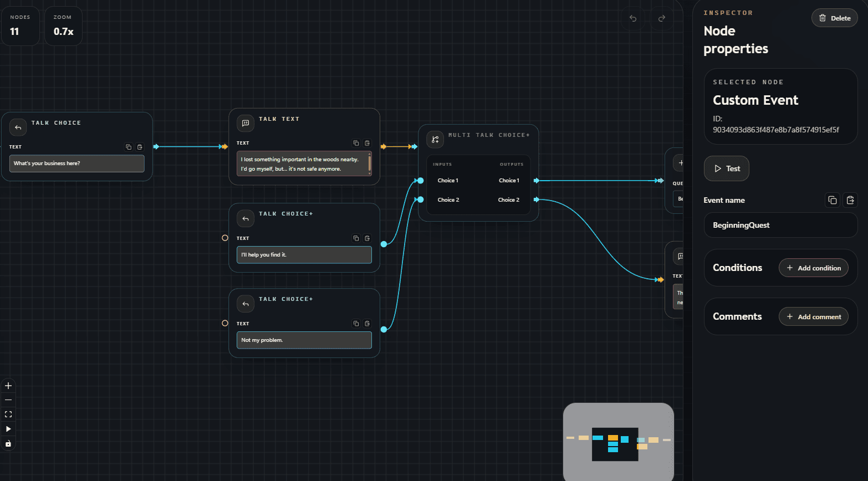Copy text icon on 'What's your business here?' node
This screenshot has width=868, height=481.
(129, 147)
